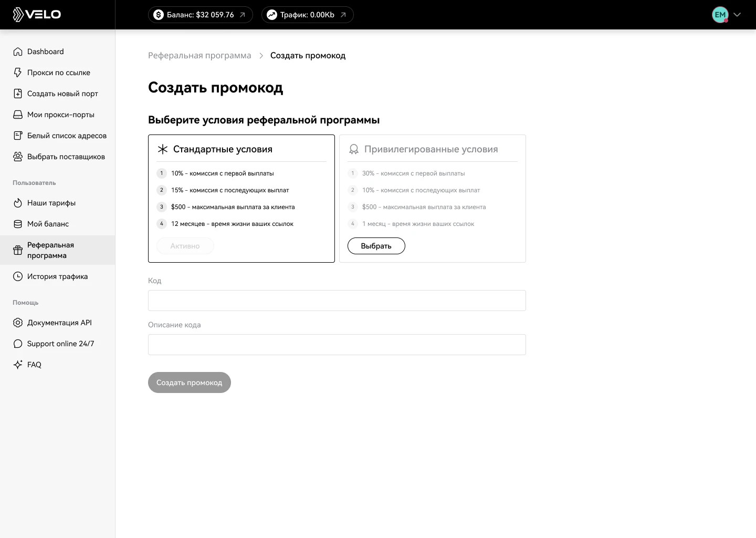Viewport: 756px width, 538px height.
Task: Open the Баланс arrow in header
Action: coord(243,15)
